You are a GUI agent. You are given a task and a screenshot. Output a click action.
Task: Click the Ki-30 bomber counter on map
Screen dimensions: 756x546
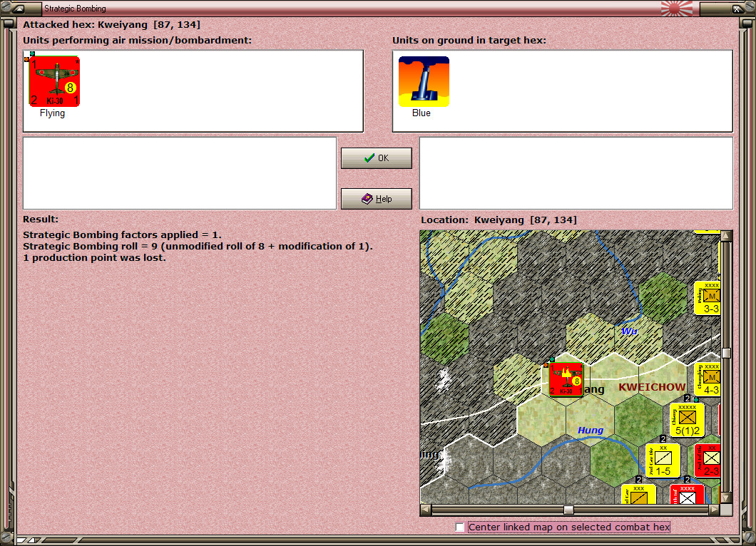(566, 379)
